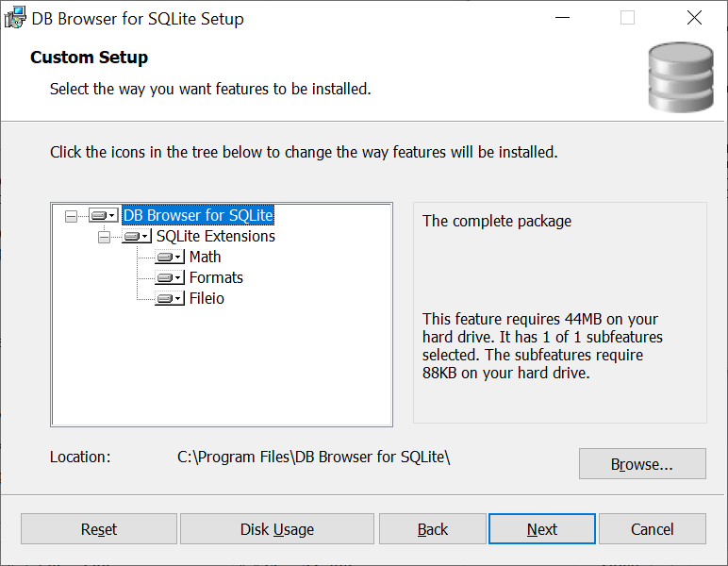Click the installer icon in title bar
This screenshot has width=728, height=566.
[x=15, y=18]
